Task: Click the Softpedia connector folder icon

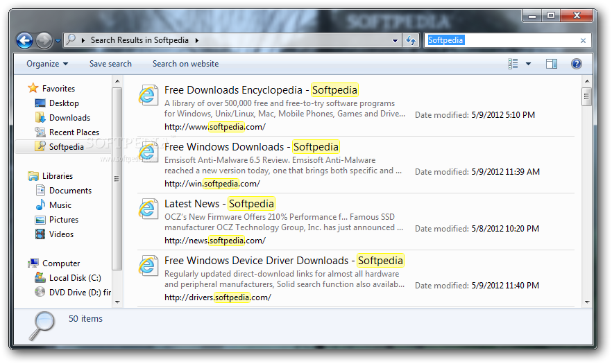Action: [40, 146]
